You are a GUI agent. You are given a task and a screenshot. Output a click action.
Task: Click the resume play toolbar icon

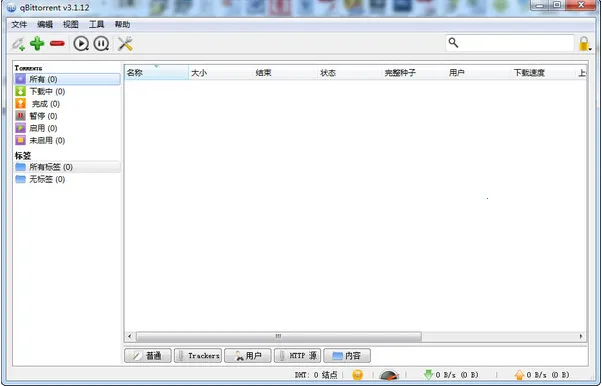(81, 43)
